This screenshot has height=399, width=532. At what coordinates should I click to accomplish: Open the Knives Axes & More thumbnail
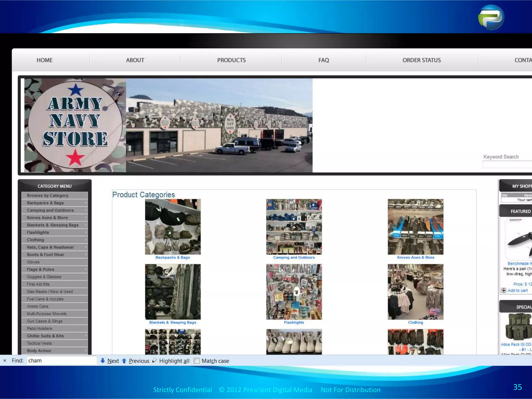415,227
